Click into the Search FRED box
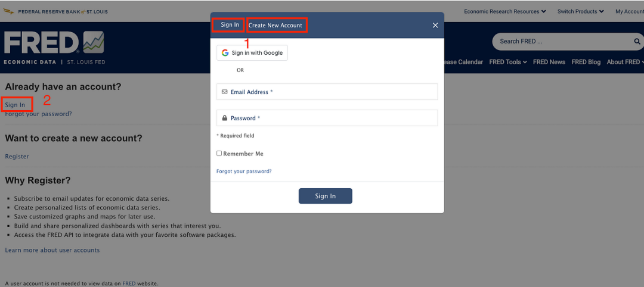The width and height of the screenshot is (644, 287). pos(563,42)
